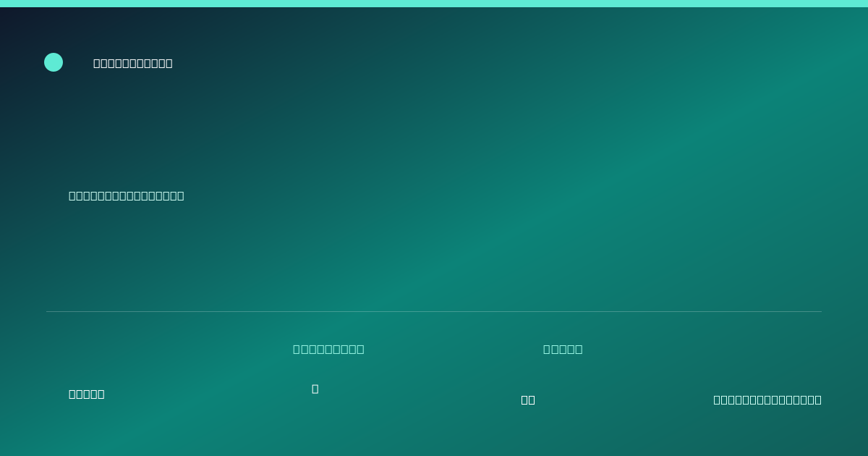This screenshot has height=456, width=868.
Task: Click the header title beside the circle logo
Action: pos(133,63)
